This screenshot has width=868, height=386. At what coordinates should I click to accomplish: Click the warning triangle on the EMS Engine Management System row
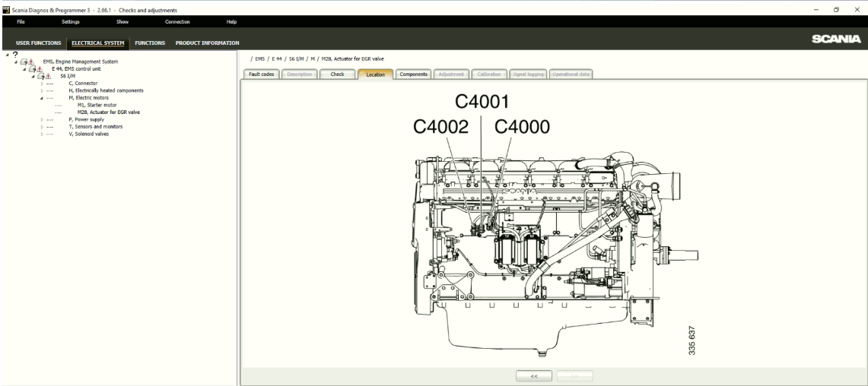click(31, 62)
